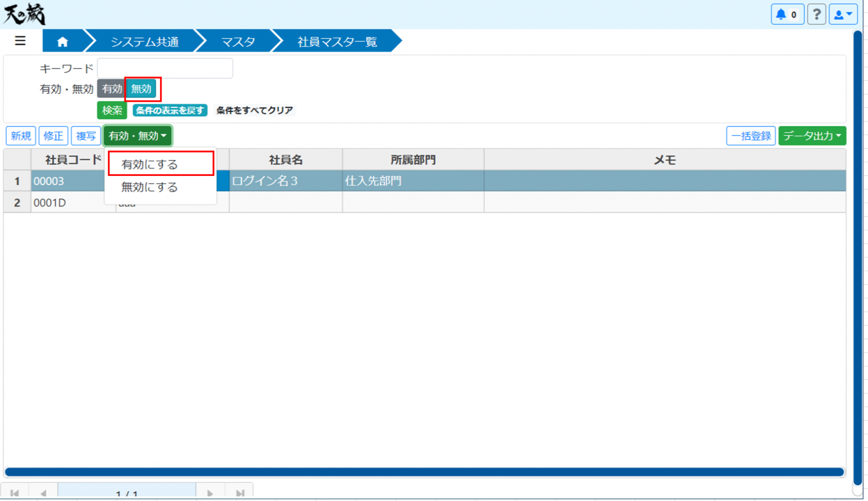The image size is (868, 501).
Task: Go to home via breadcrumb icon
Action: (63, 41)
